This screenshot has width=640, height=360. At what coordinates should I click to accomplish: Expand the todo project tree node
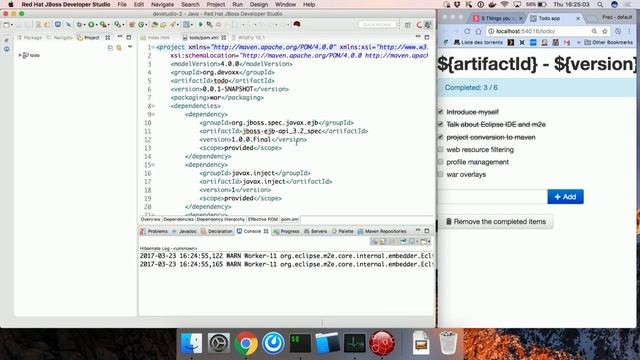click(20, 55)
